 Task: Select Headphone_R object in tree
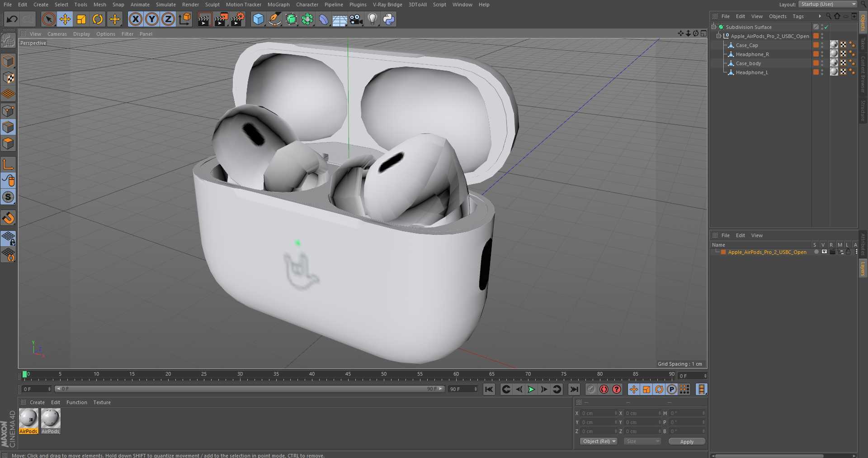752,54
